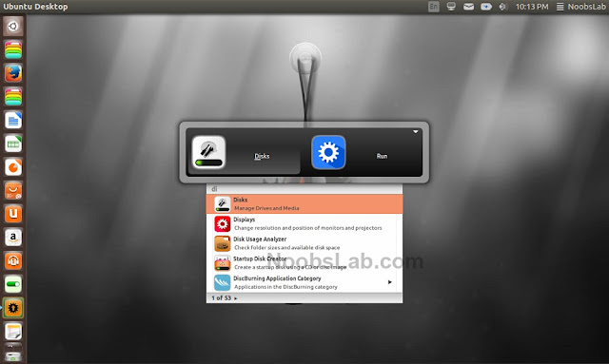Screen dimensions: 609x364
Task: Click the Run action label
Action: point(382,156)
